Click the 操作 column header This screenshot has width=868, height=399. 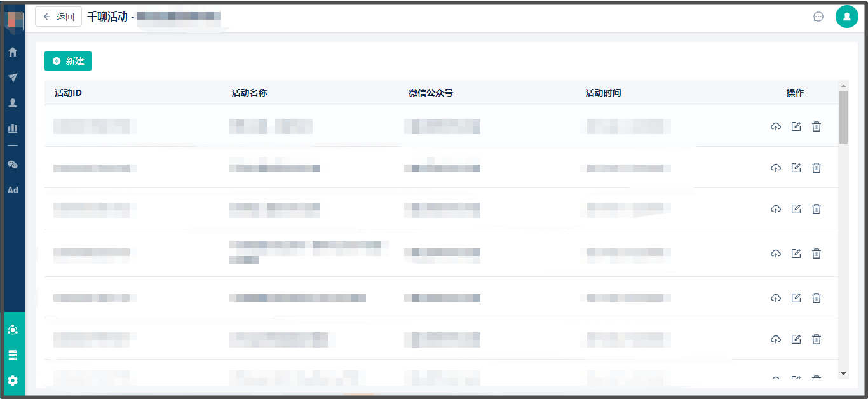pyautogui.click(x=795, y=93)
